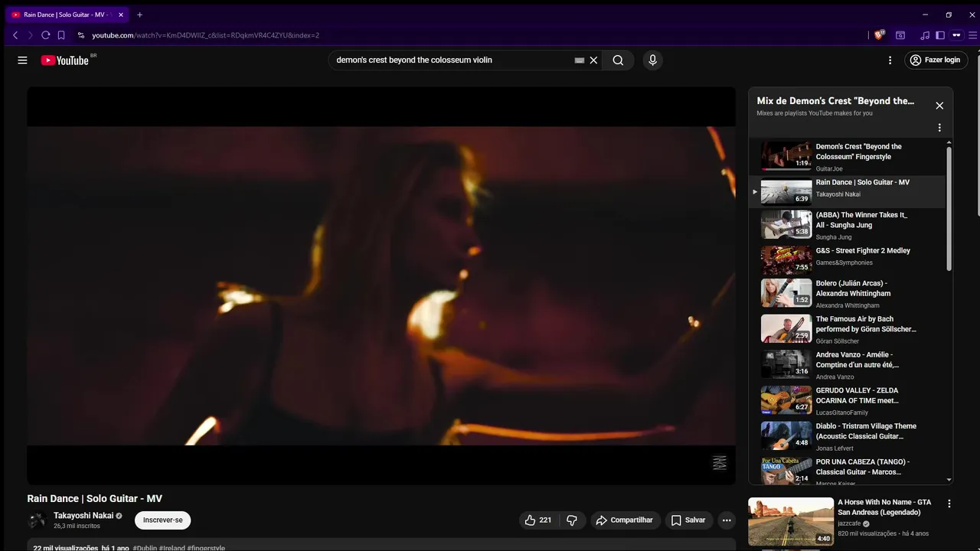980x551 pixels.
Task: Open the Takayoshi Nakai channel name link
Action: [x=83, y=516]
